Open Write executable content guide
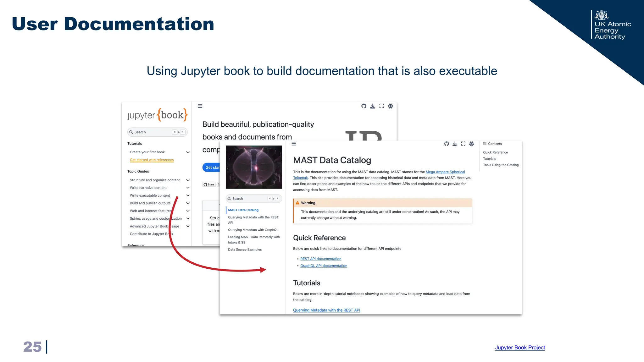This screenshot has width=644, height=362. 150,195
